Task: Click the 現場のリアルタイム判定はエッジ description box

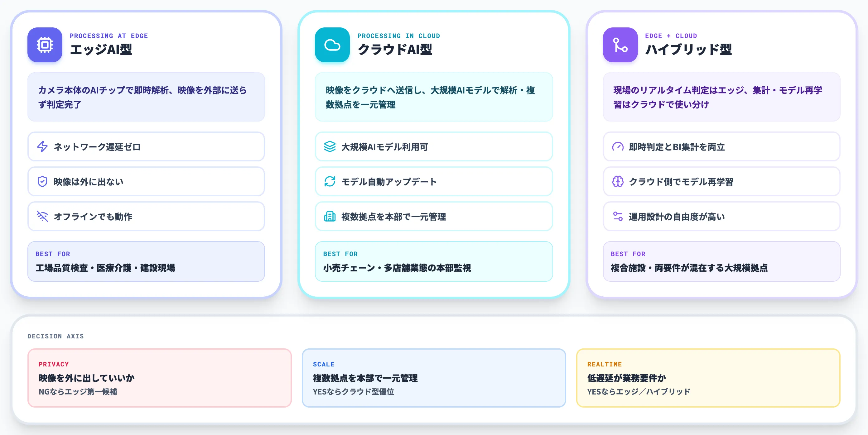Action: (721, 97)
